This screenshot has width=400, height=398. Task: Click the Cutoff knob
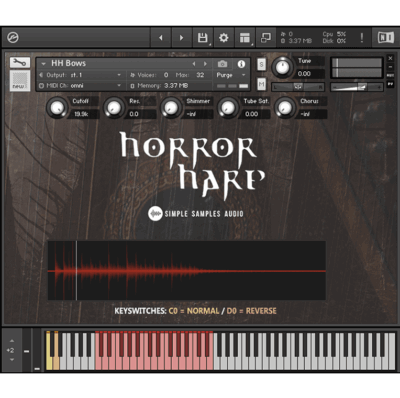[x=57, y=108]
